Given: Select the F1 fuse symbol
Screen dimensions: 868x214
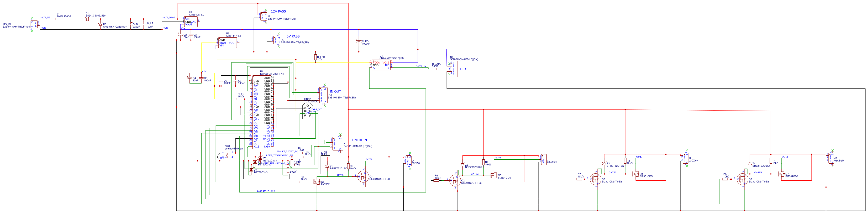Looking at the screenshot, I should click(x=58, y=19).
